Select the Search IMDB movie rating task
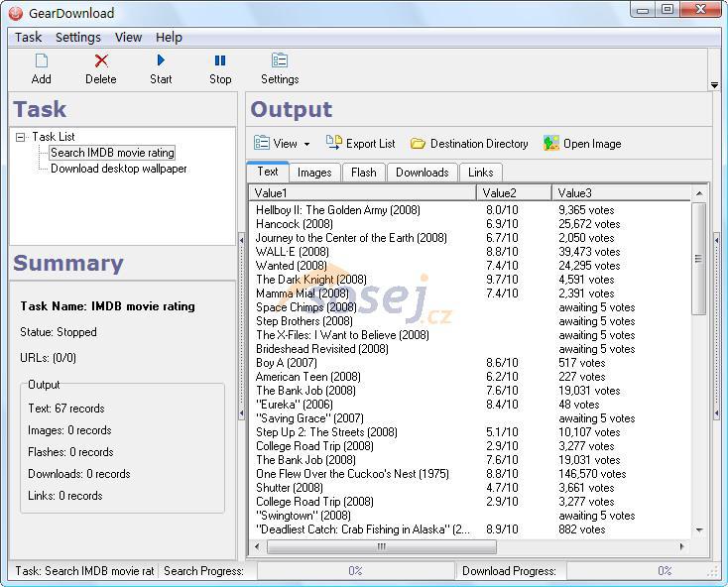728x587 pixels. (x=112, y=153)
